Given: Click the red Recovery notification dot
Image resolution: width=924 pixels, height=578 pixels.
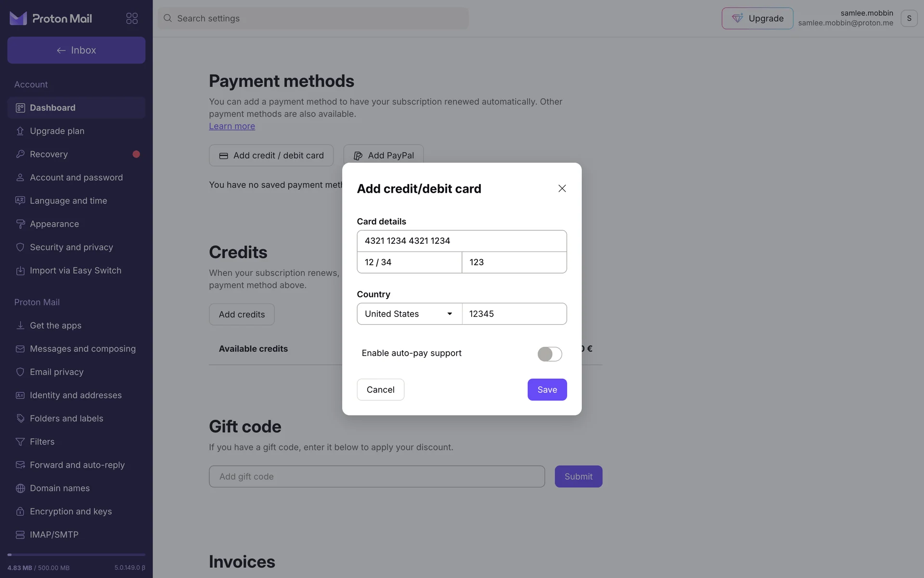Looking at the screenshot, I should tap(136, 154).
